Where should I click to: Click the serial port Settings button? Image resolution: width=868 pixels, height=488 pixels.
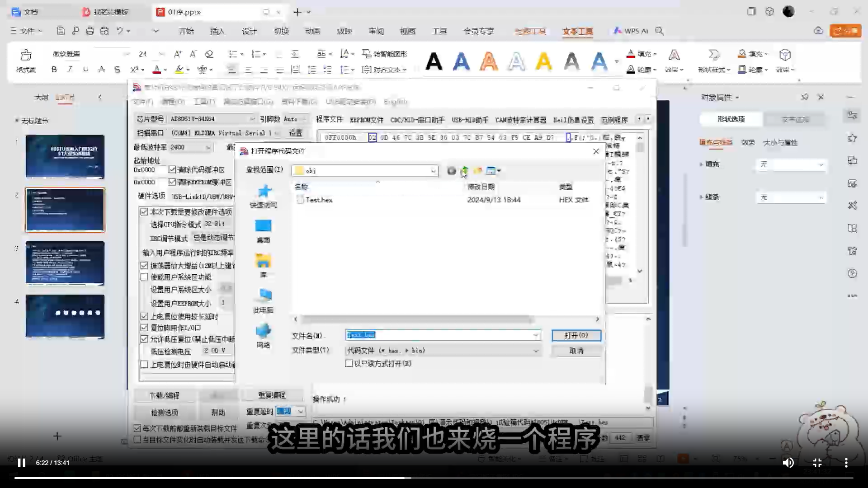[x=296, y=133]
